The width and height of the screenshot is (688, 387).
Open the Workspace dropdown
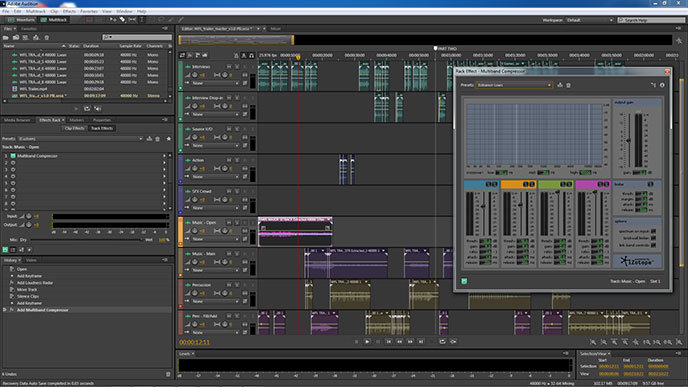(589, 20)
